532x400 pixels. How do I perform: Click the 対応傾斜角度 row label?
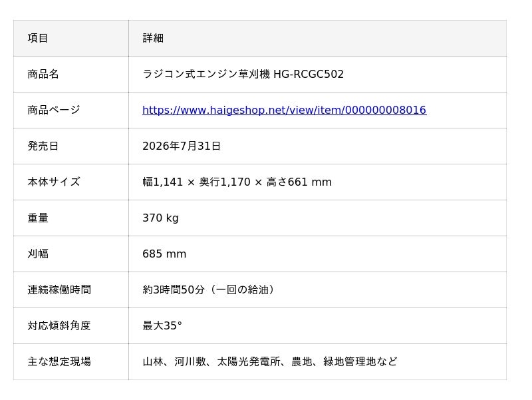[x=59, y=325]
